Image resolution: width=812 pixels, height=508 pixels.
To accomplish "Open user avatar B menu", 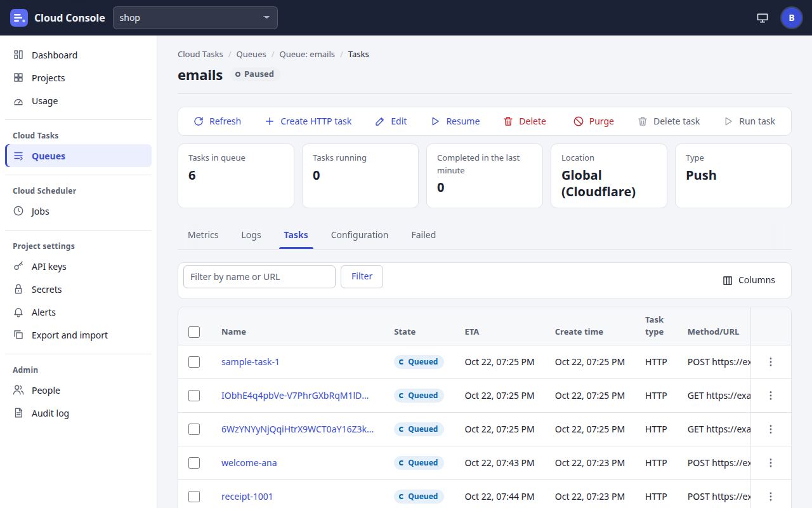I will tap(792, 18).
